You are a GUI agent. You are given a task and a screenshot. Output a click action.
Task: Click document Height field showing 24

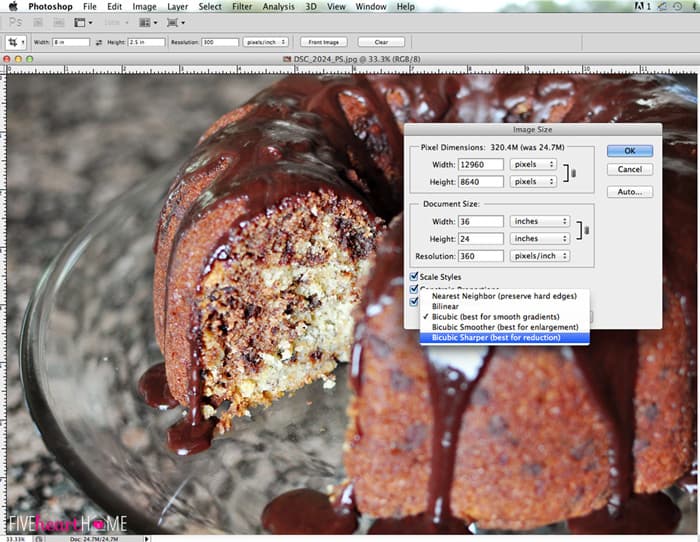click(x=481, y=238)
